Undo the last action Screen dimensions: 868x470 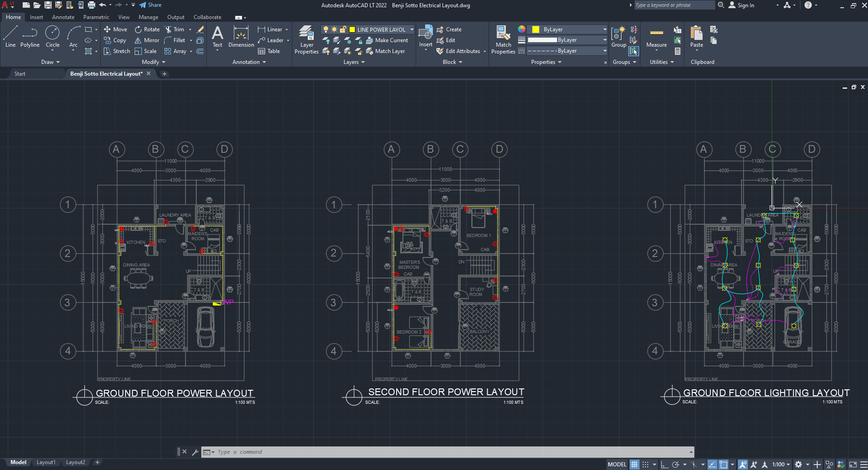pos(102,5)
